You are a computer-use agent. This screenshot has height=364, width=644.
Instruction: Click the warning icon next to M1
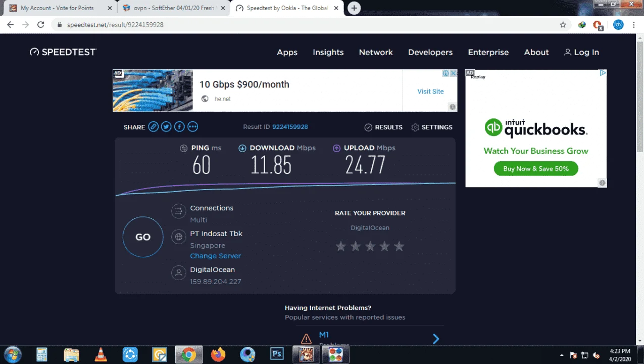(306, 339)
